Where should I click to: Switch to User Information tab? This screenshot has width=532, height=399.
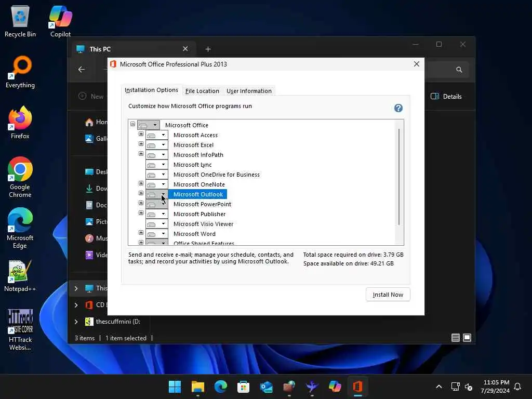249,91
